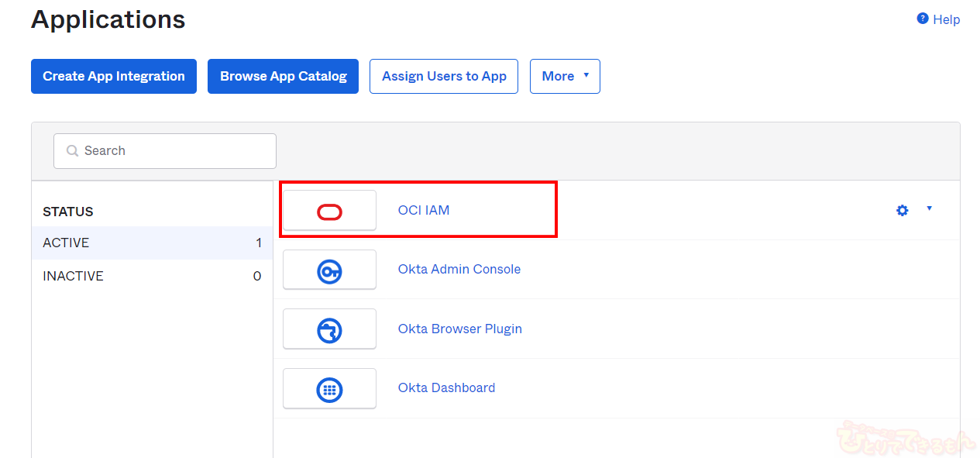Image resolution: width=980 pixels, height=458 pixels.
Task: Click the Help question mark icon
Action: click(922, 19)
